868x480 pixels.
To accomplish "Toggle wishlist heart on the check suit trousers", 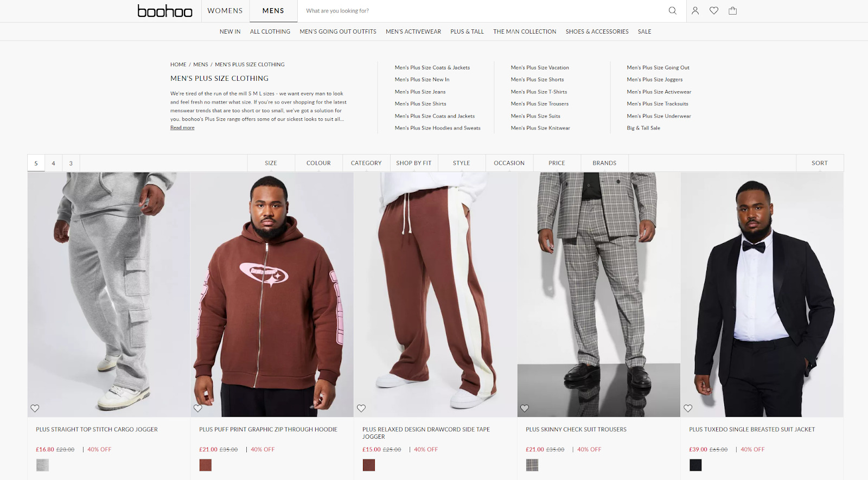I will pos(525,408).
